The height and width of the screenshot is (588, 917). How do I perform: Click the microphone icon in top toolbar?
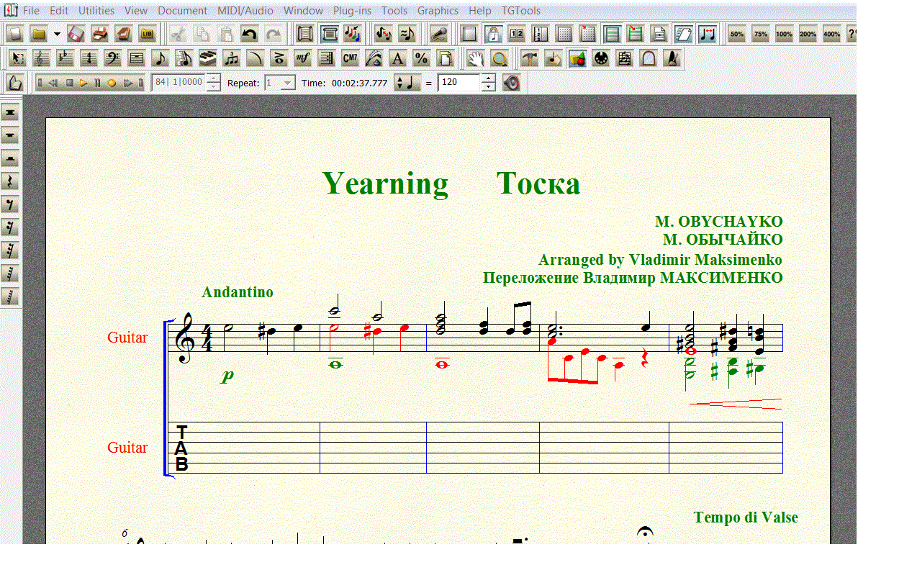[438, 34]
